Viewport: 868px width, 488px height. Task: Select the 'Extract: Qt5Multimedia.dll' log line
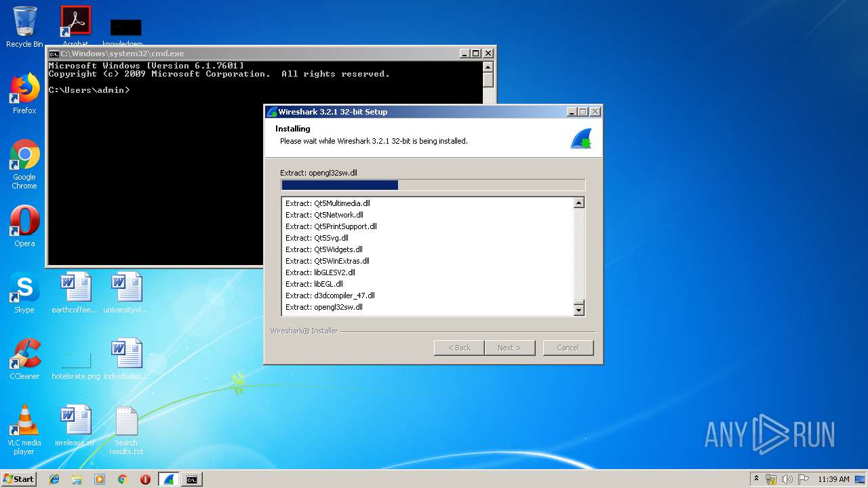pos(328,203)
